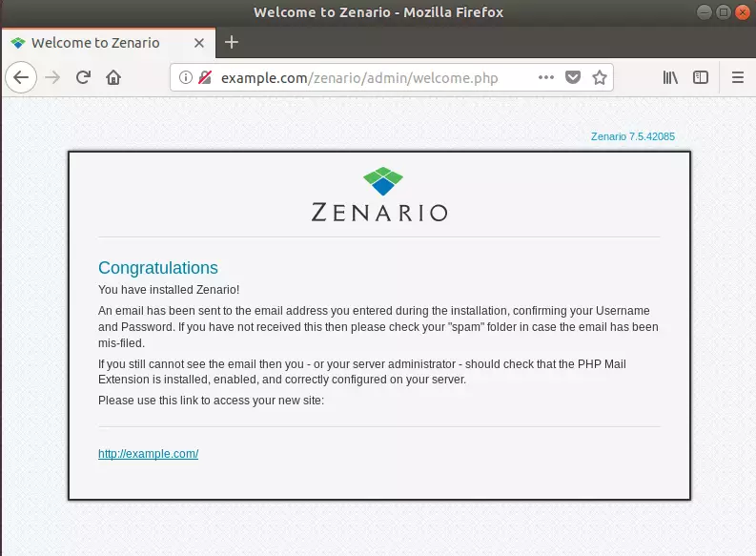The width and height of the screenshot is (756, 556).
Task: Open the Firefox home page icon
Action: 113,77
